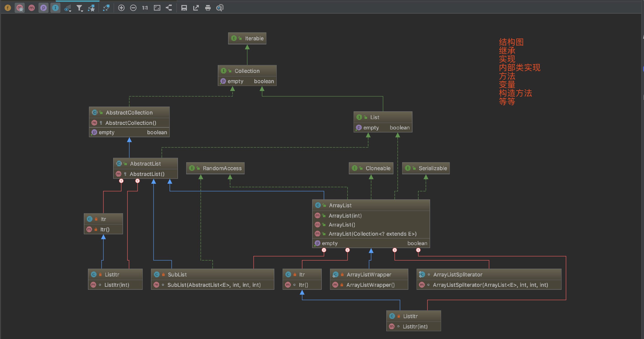
Task: Toggle Methods visibility button
Action: [32, 8]
